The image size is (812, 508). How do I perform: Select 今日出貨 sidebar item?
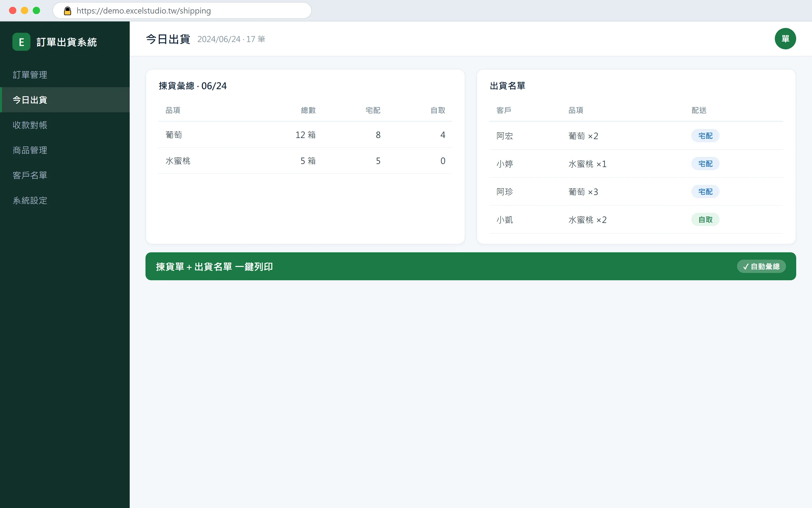point(65,100)
